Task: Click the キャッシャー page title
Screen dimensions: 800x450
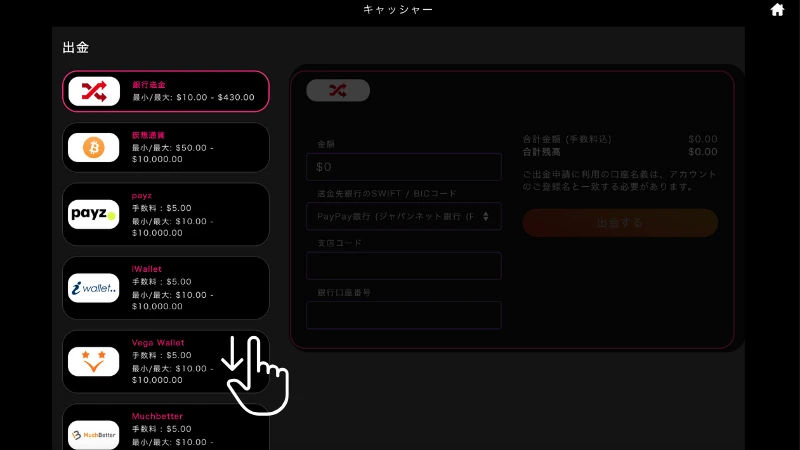Action: [398, 10]
